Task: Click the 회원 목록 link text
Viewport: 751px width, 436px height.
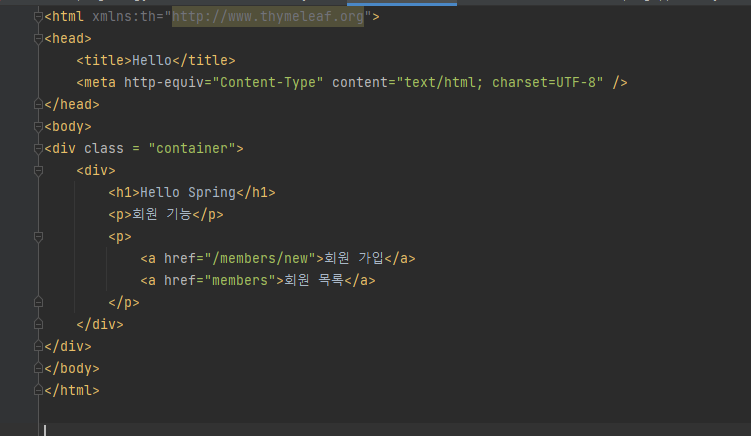Action: click(314, 281)
